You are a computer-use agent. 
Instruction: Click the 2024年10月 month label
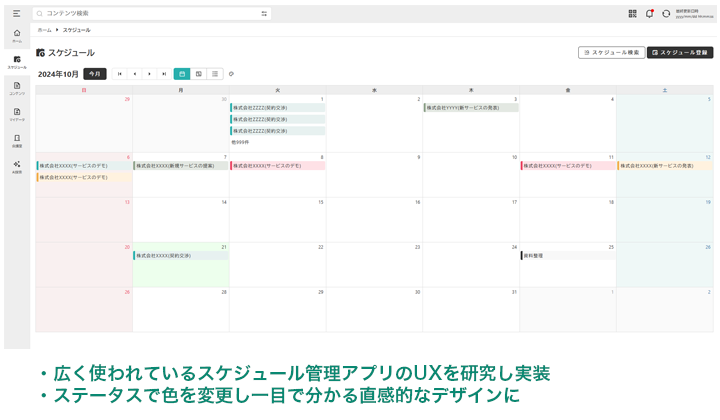click(58, 74)
